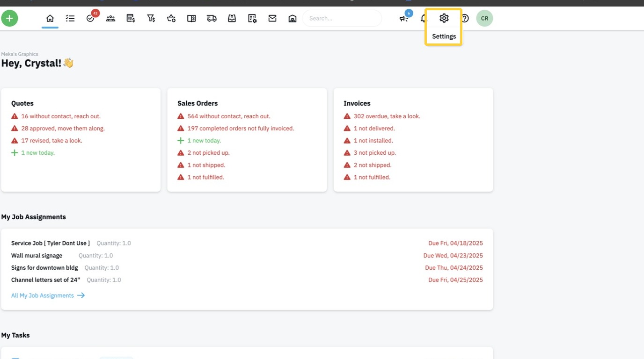Open '1 not delivered.' invoices
The width and height of the screenshot is (644, 359).
pos(374,129)
